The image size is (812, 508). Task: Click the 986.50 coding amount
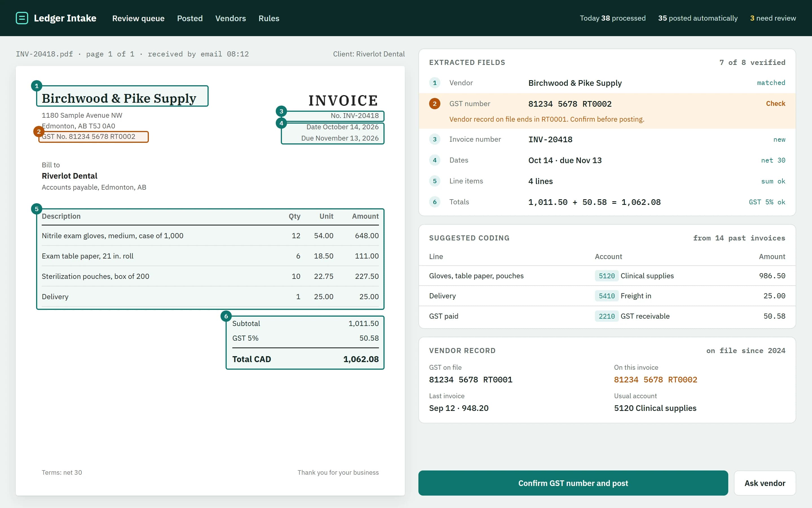pyautogui.click(x=772, y=276)
